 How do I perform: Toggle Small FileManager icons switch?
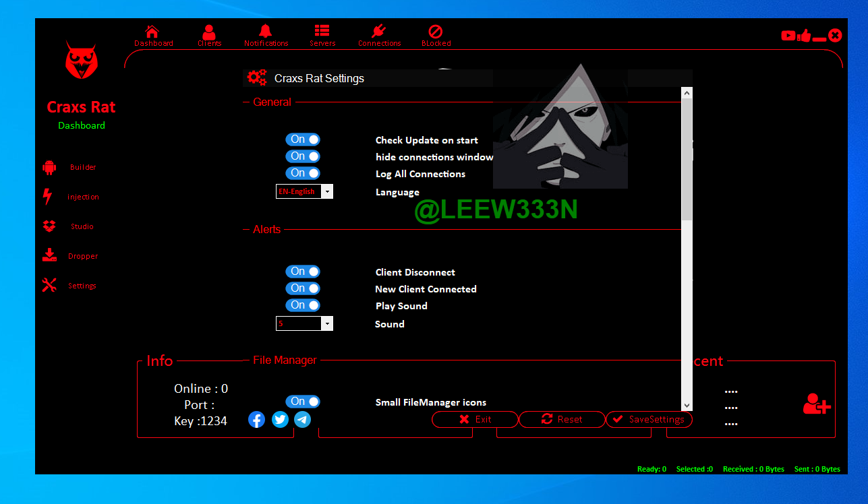pyautogui.click(x=302, y=402)
